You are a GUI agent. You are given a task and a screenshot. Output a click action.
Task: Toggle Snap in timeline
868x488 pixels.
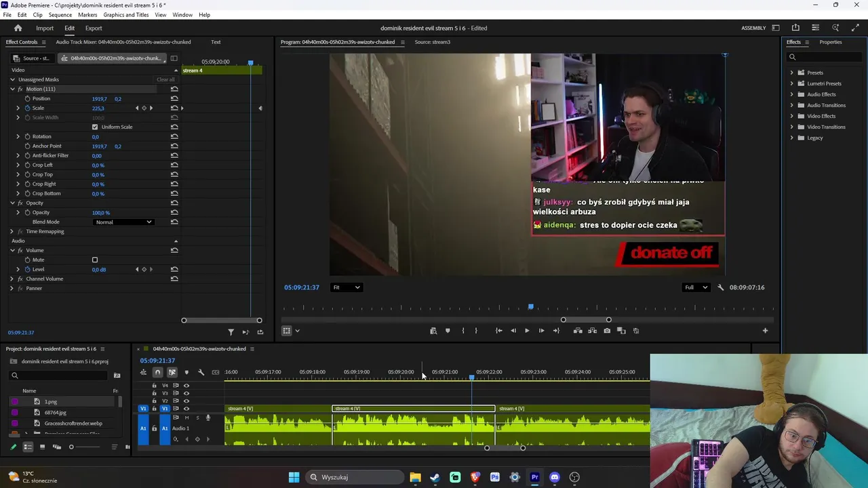click(x=157, y=372)
